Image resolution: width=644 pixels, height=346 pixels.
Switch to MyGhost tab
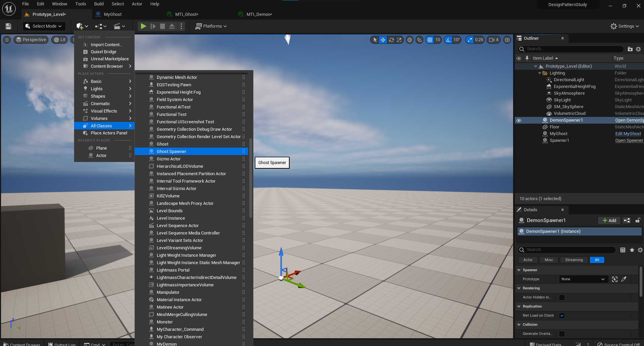[112, 14]
